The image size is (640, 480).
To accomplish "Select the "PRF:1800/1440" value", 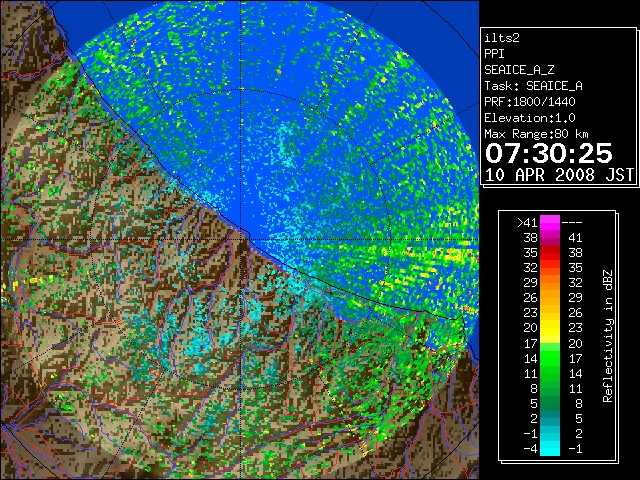I will pos(530,102).
